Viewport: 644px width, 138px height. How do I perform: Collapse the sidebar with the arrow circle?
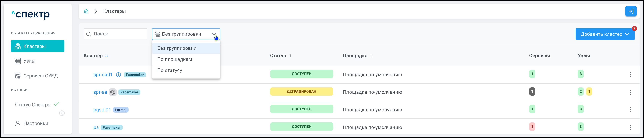coord(62,113)
